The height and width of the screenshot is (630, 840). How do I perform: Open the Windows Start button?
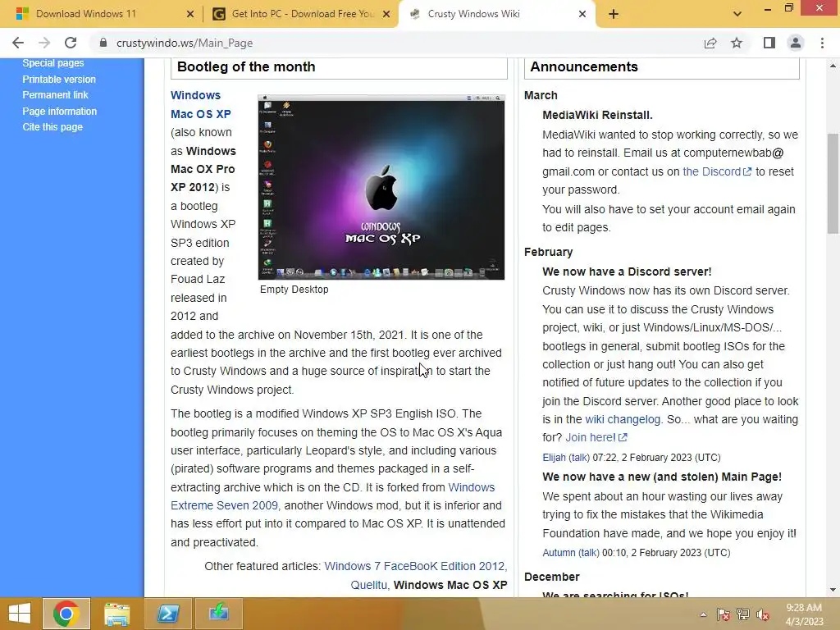pos(20,614)
